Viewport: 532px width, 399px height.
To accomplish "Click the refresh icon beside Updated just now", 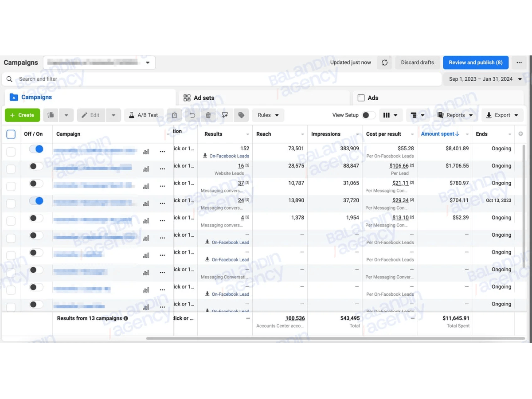I will (x=384, y=63).
